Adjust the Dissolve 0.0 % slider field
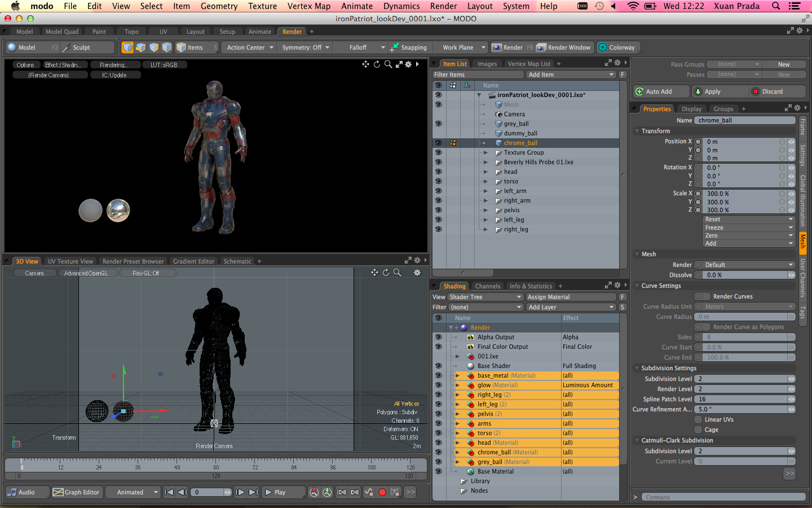This screenshot has width=812, height=508. click(x=745, y=275)
